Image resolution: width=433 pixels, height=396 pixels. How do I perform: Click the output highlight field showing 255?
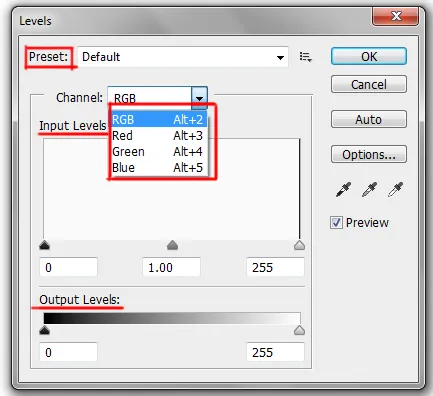coord(275,352)
